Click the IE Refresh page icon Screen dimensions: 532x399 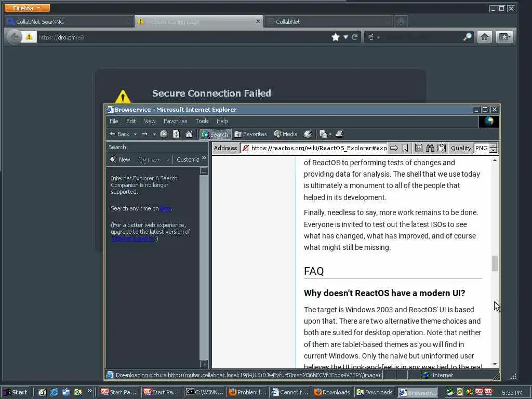click(177, 134)
